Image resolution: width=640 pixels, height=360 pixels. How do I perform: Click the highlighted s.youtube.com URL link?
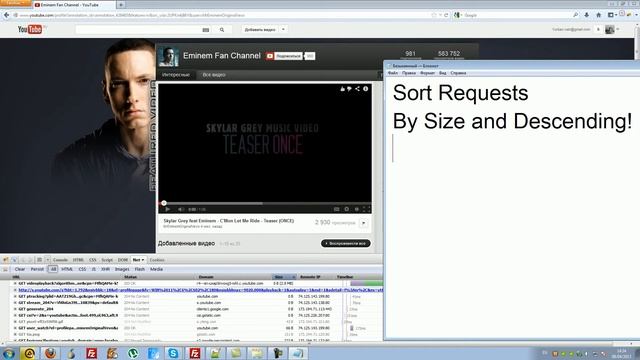[x=200, y=290]
